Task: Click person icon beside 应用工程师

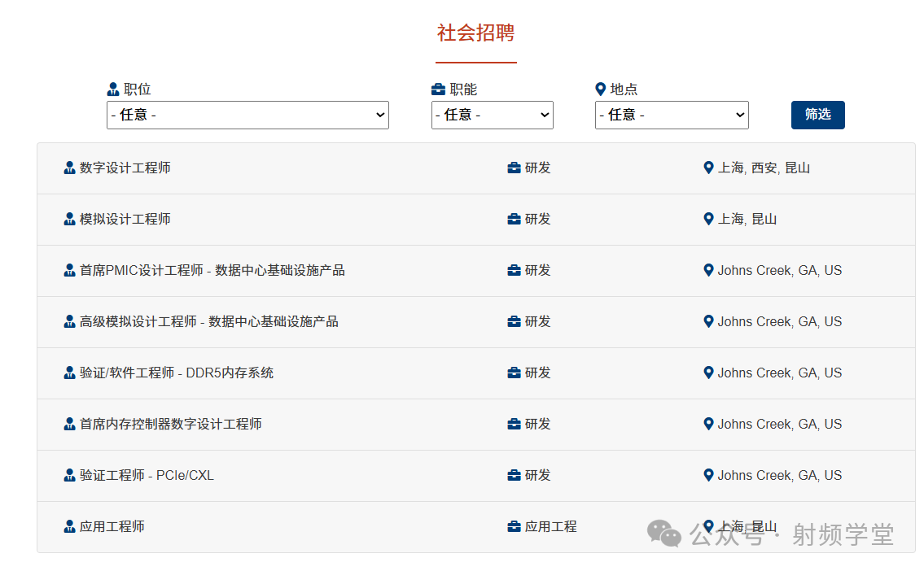Action: [x=69, y=527]
